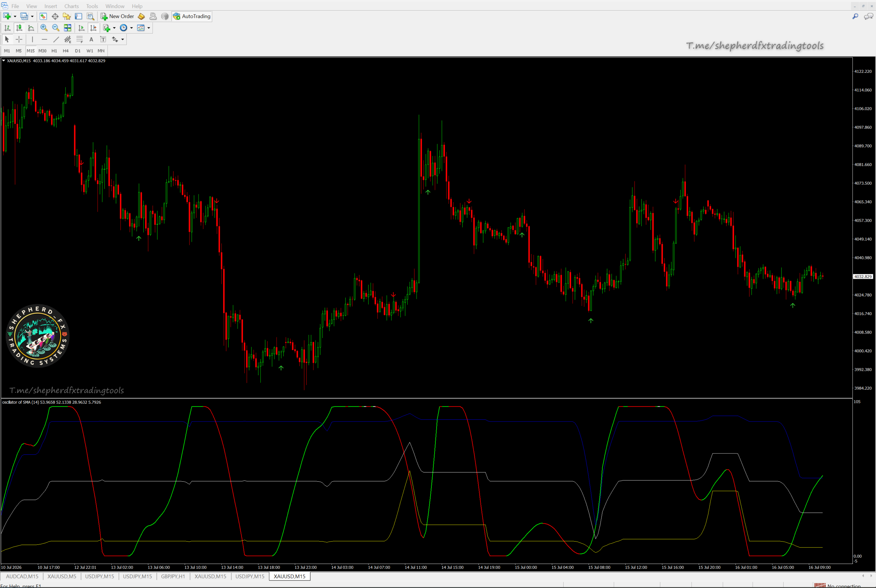Open the Profiles icon

point(24,16)
